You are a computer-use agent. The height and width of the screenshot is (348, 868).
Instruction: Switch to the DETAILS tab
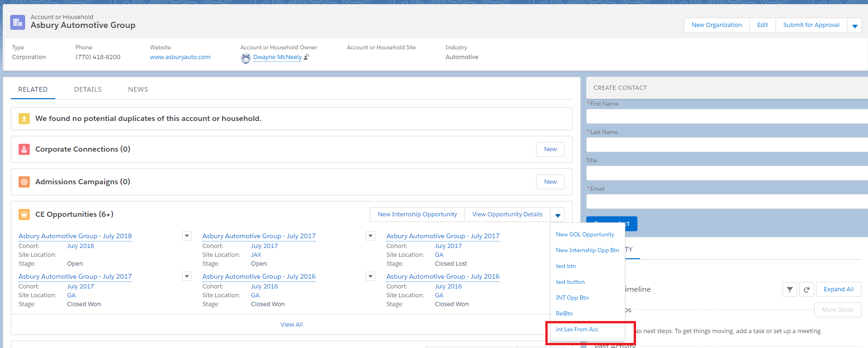(x=88, y=89)
